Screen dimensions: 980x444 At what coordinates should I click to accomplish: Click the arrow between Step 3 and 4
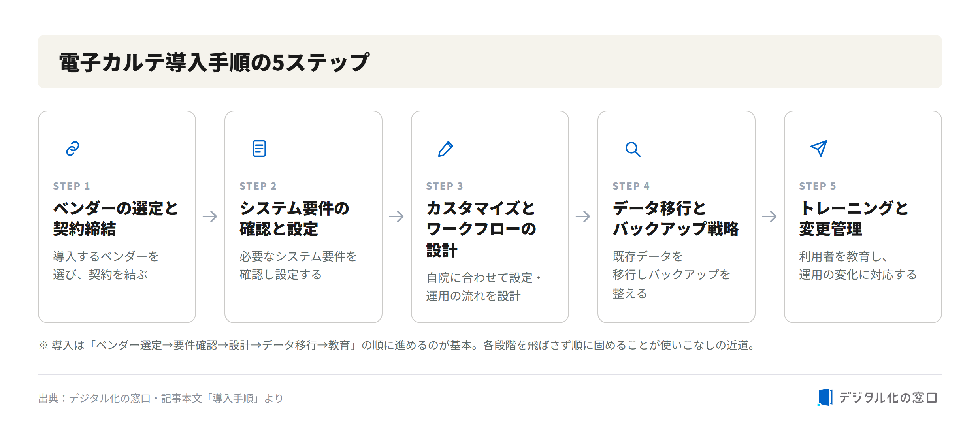pyautogui.click(x=583, y=216)
